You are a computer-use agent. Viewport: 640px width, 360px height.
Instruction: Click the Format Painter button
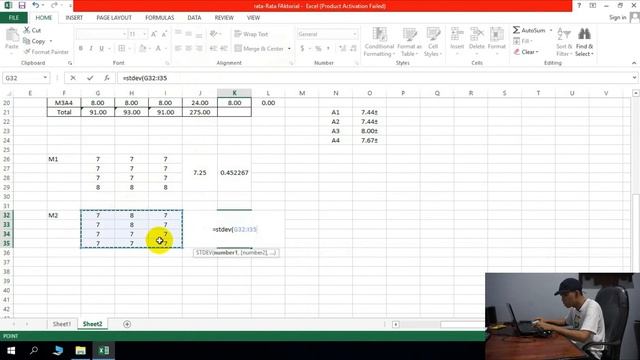tap(46, 52)
